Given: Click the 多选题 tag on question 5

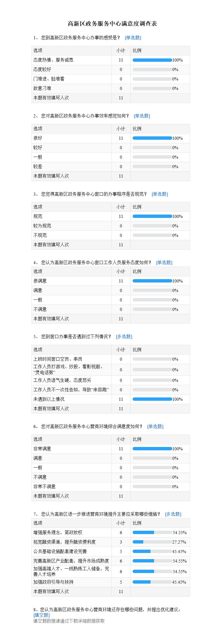Looking at the screenshot, I should [x=124, y=337].
